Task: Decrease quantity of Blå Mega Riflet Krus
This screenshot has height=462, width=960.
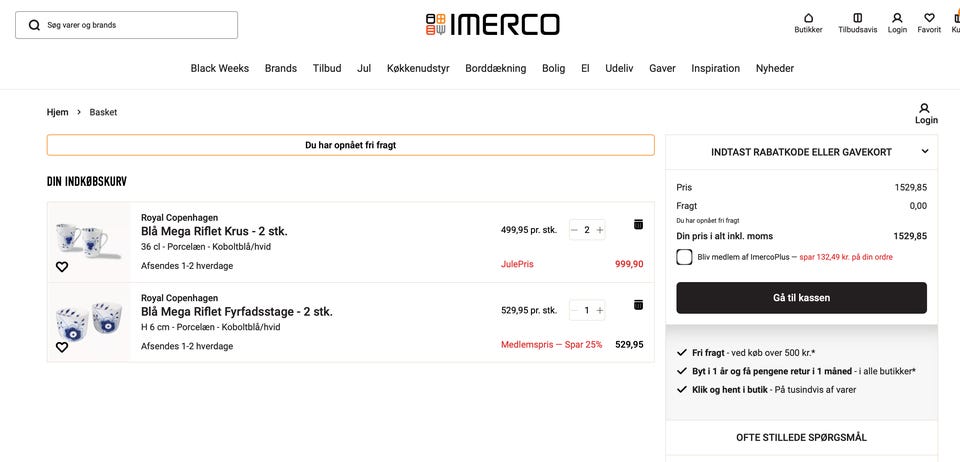Action: tap(574, 230)
